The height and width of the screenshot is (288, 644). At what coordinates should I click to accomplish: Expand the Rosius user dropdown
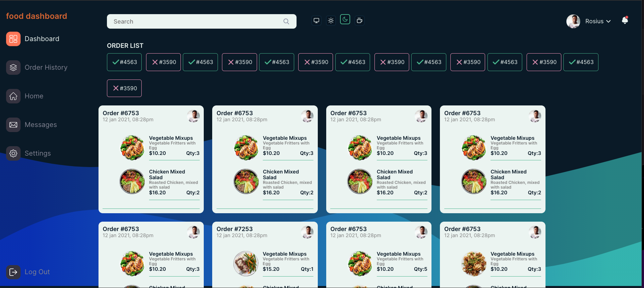pyautogui.click(x=598, y=21)
